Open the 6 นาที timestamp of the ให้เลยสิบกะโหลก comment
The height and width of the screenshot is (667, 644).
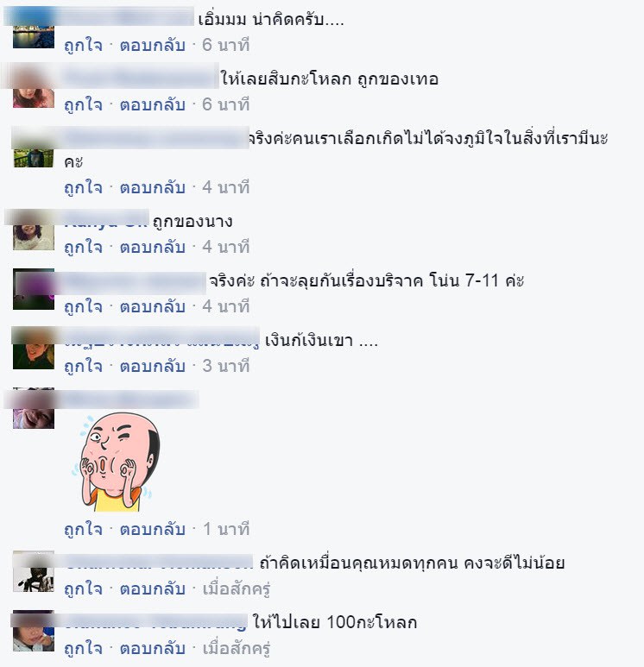[x=225, y=104]
